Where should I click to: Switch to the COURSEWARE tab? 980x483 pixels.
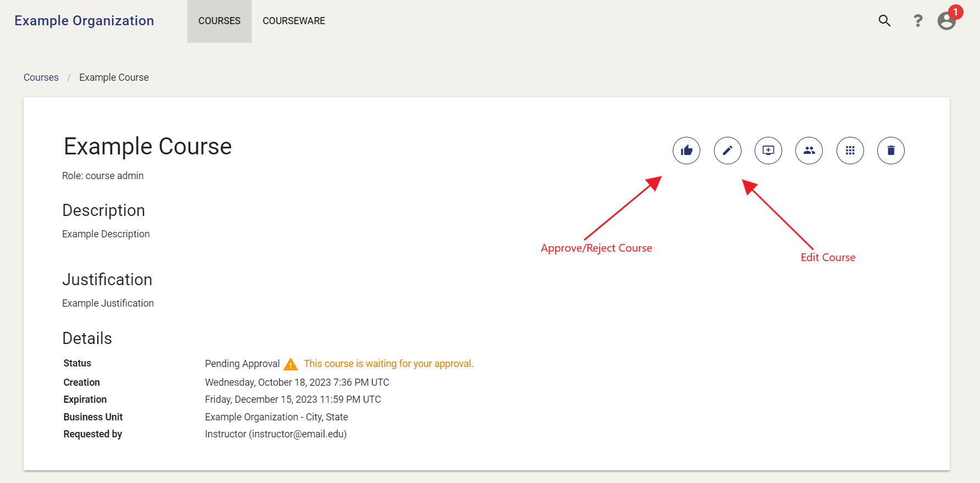click(x=294, y=21)
